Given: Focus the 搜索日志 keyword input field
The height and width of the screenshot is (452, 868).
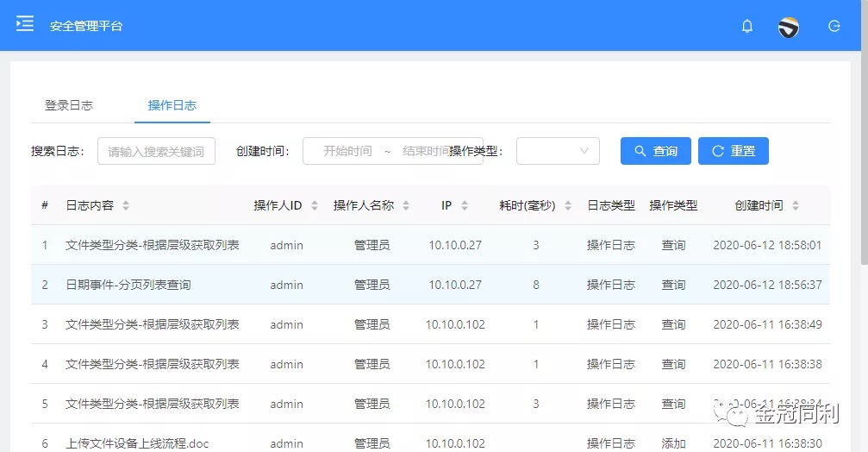Looking at the screenshot, I should (x=156, y=151).
